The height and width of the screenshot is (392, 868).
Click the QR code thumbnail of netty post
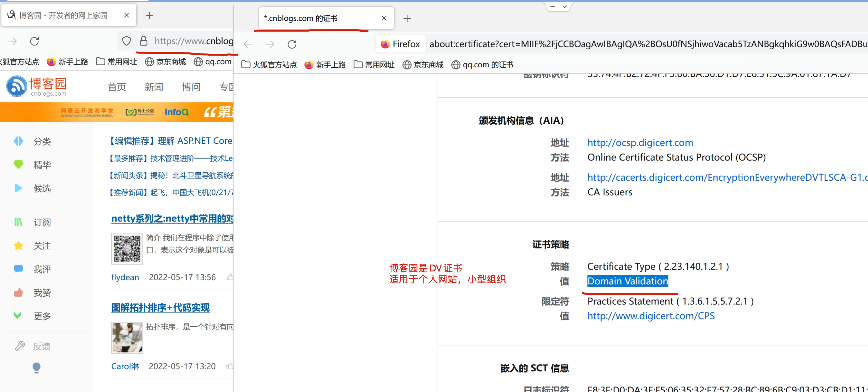click(127, 248)
